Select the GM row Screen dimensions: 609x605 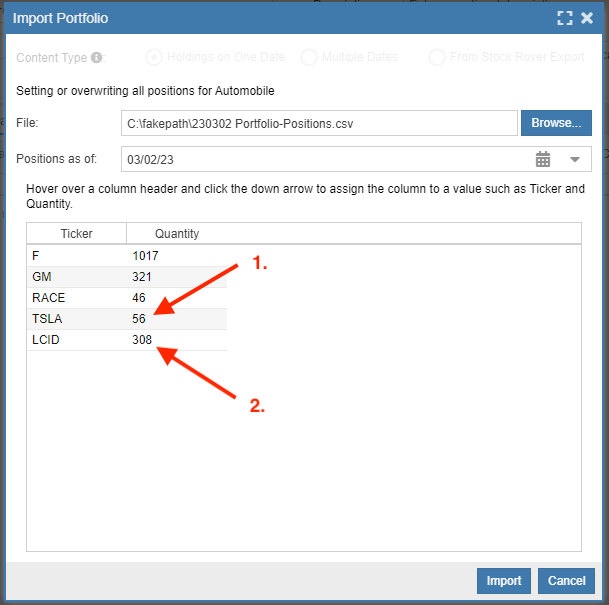(127, 277)
